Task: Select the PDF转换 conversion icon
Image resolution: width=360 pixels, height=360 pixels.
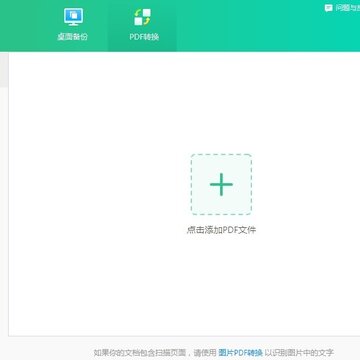Action: coord(143,17)
